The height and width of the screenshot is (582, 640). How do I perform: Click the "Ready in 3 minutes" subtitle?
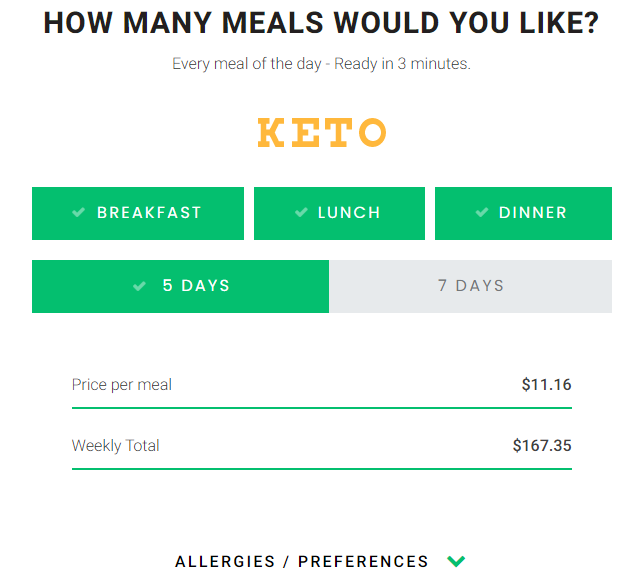321,64
